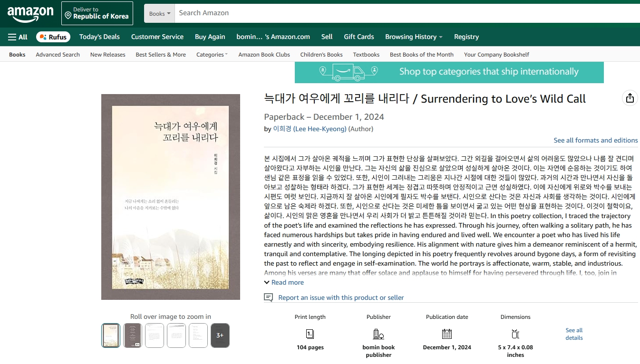Open Best Books of the Month
The image size is (640, 364).
422,55
